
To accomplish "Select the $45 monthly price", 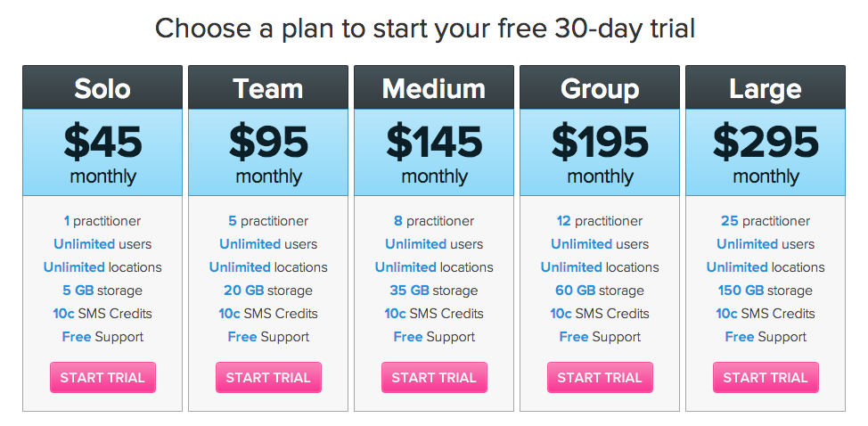I will tap(102, 152).
